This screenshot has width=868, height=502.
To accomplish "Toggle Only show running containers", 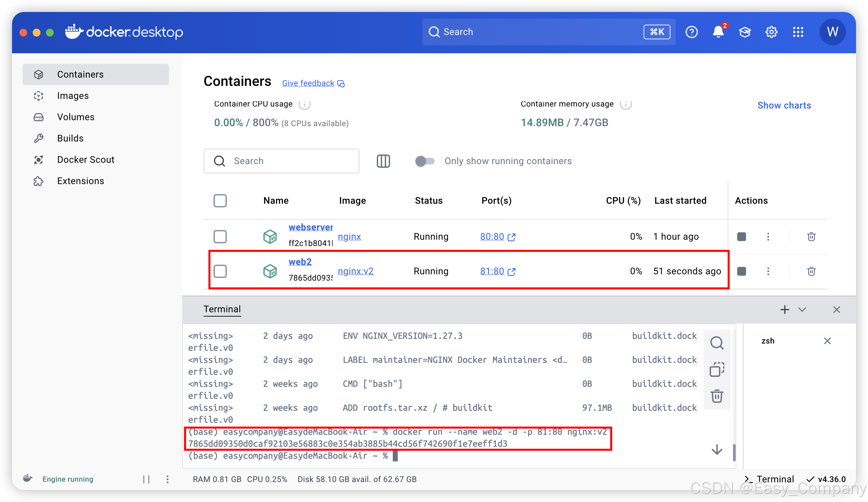I will (x=424, y=161).
